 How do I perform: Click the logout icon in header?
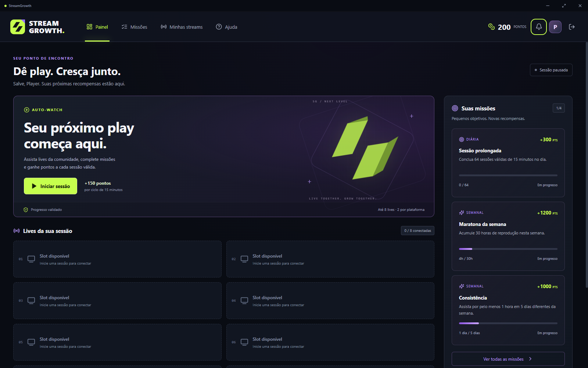tap(572, 27)
